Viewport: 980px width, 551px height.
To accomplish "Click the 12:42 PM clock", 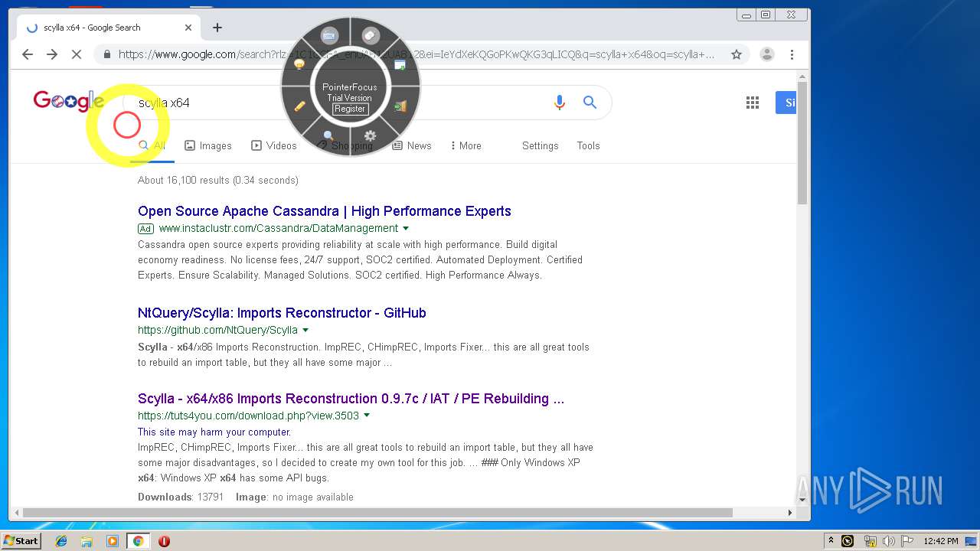I will 941,541.
